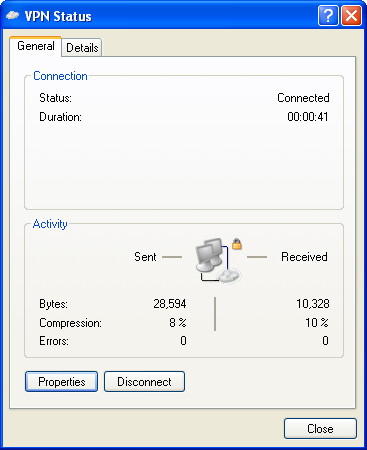Open the Properties dialog
The width and height of the screenshot is (367, 450).
[x=62, y=382]
